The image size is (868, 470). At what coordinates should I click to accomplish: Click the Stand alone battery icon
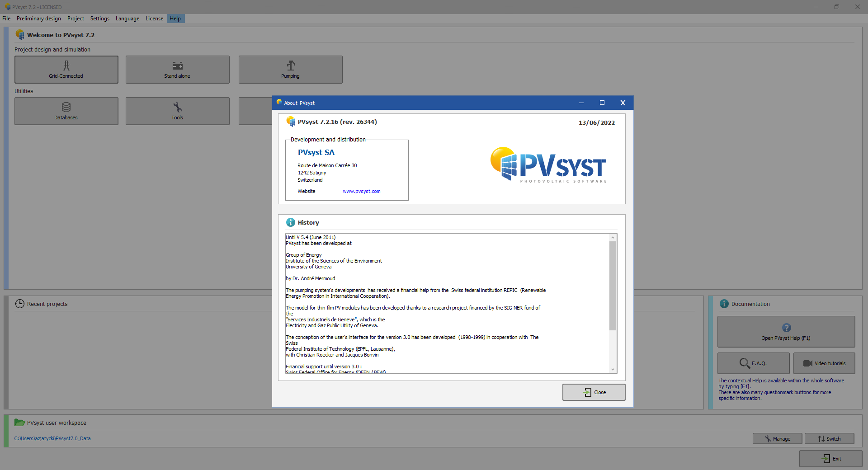(x=178, y=66)
